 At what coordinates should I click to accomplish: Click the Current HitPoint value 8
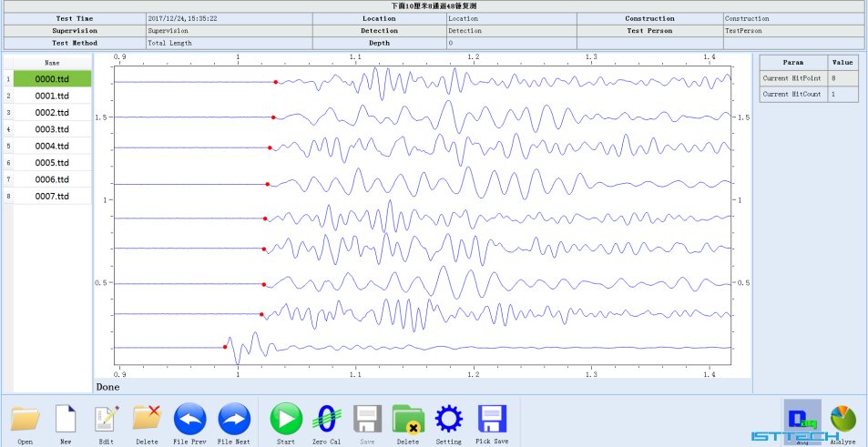point(843,78)
